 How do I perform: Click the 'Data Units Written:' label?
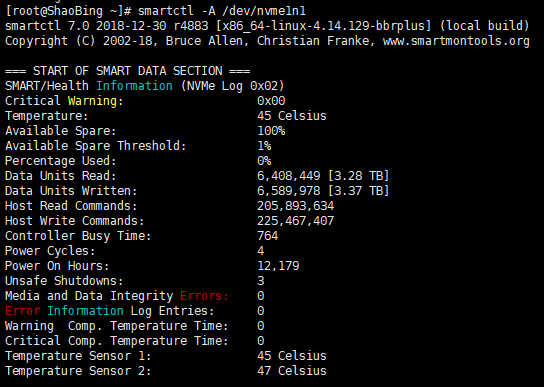71,191
